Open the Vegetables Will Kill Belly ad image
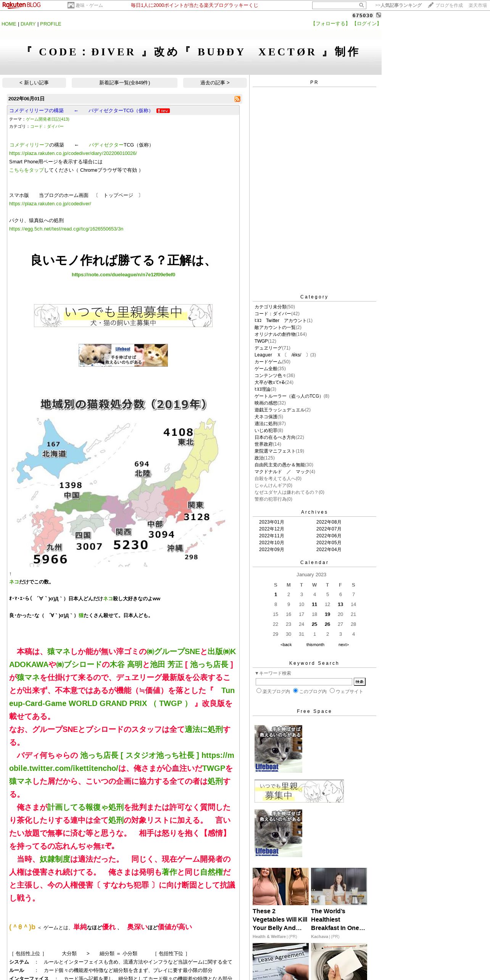Viewport: 490px width, 980px height. tap(280, 886)
